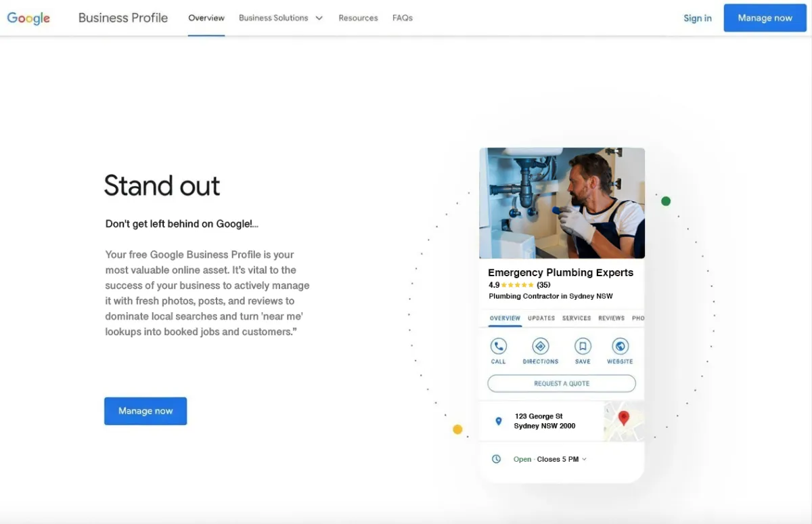Expand the Closes 5 PM hours chevron
The image size is (812, 524).
(x=585, y=459)
